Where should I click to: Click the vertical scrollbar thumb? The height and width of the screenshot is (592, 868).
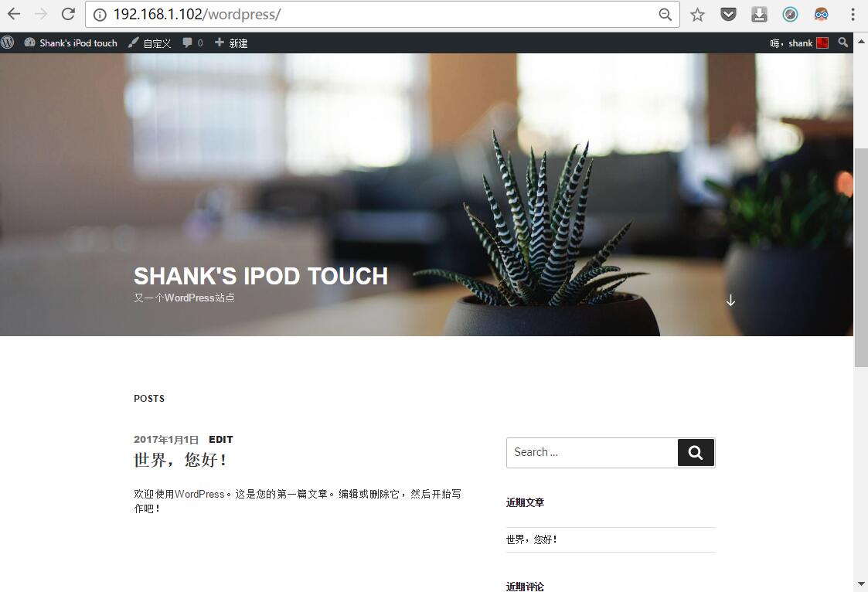(x=861, y=257)
